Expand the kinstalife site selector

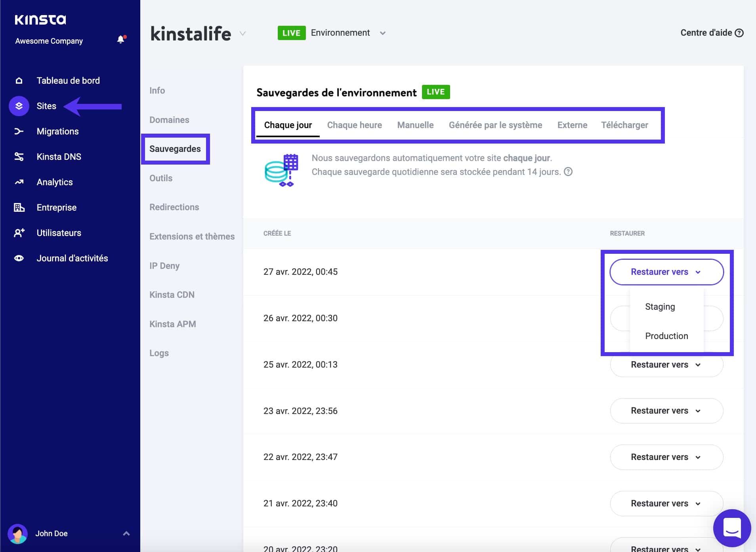point(242,34)
